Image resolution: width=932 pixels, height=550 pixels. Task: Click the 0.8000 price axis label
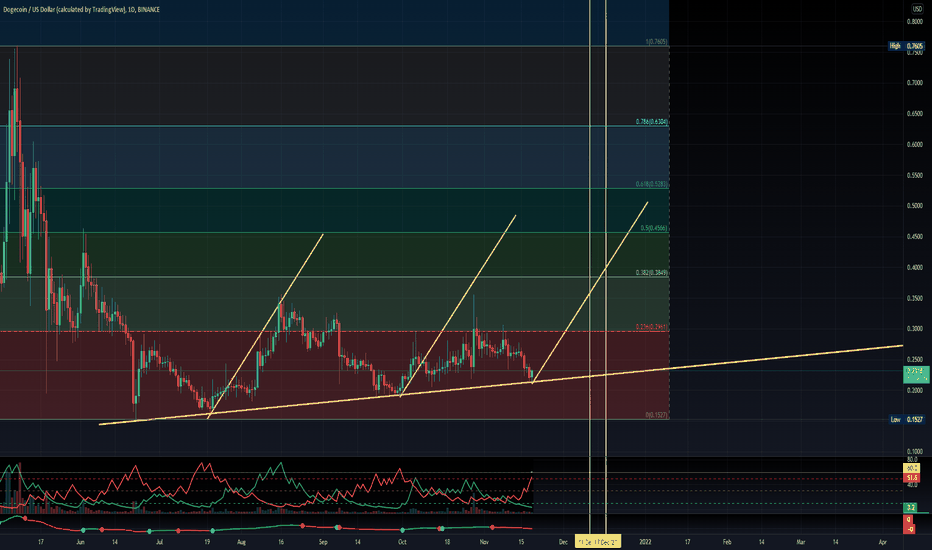click(915, 21)
